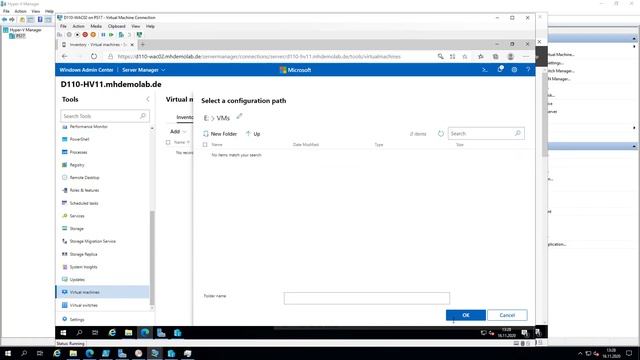The image size is (640, 360).
Task: Click the pause VM toolbar icon
Action: [x=103, y=35]
